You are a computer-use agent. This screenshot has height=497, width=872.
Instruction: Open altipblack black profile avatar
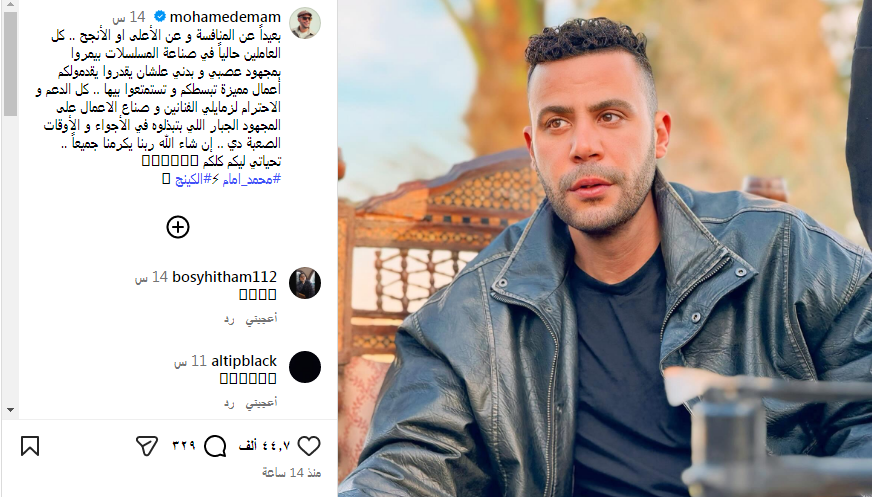point(305,367)
